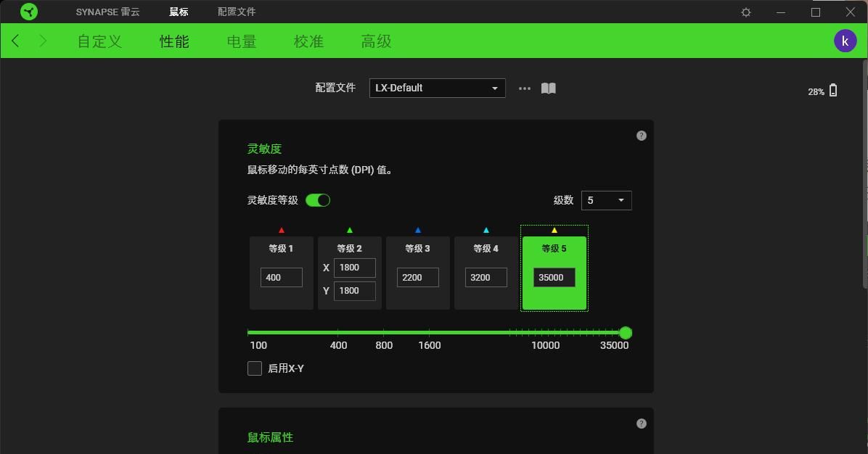Image resolution: width=868 pixels, height=454 pixels.
Task: Open the 级数 dropdown showing 5
Action: (x=606, y=200)
